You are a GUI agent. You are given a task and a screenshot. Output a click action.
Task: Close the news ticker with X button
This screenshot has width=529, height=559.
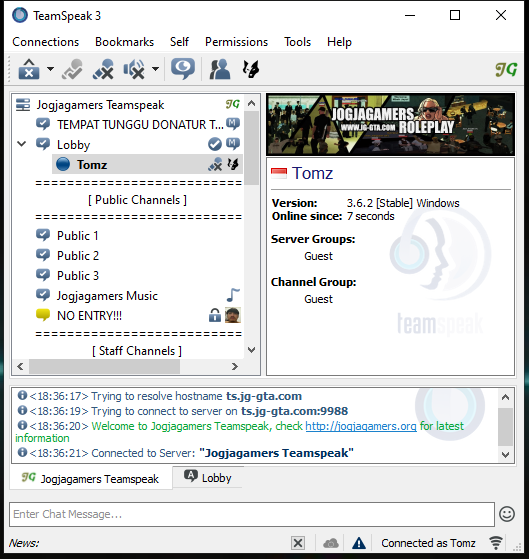tap(298, 543)
